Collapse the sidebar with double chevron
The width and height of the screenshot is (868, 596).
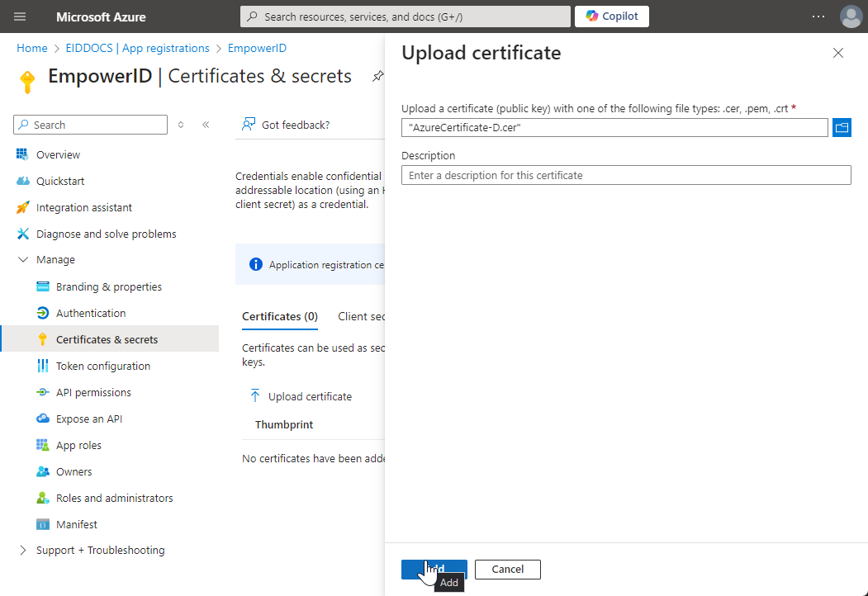point(206,125)
